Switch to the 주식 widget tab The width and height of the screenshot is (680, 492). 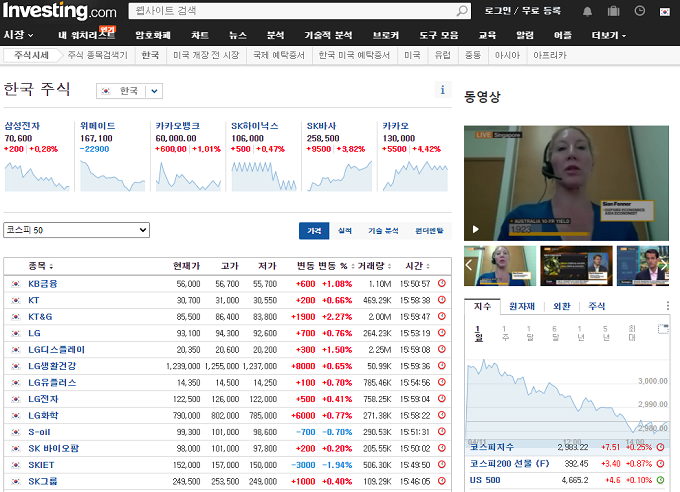pyautogui.click(x=596, y=306)
